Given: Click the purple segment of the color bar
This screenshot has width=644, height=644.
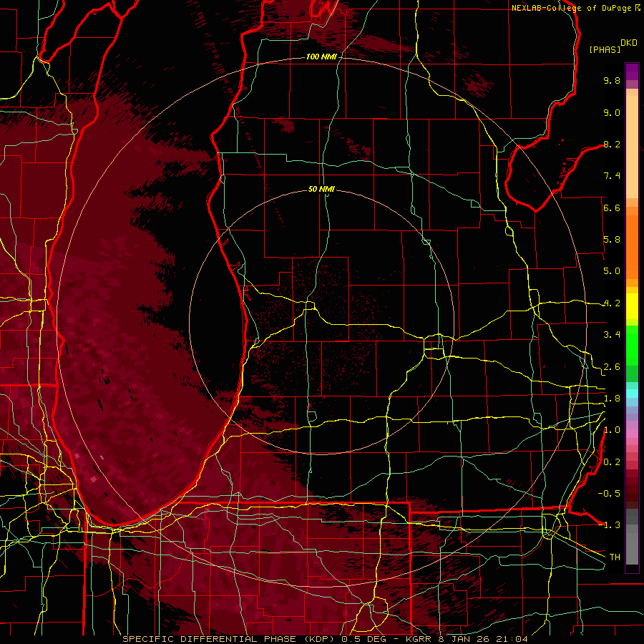Looking at the screenshot, I should (x=632, y=72).
